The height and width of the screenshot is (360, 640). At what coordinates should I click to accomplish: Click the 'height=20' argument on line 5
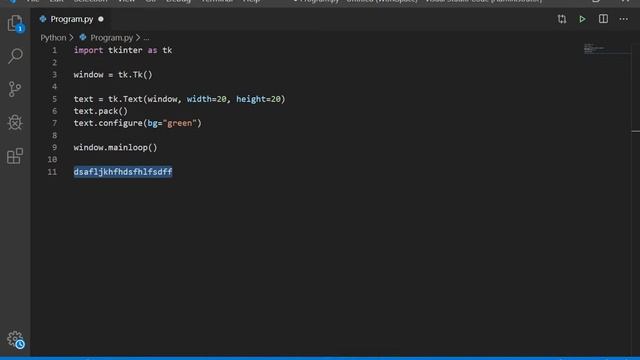click(x=258, y=99)
